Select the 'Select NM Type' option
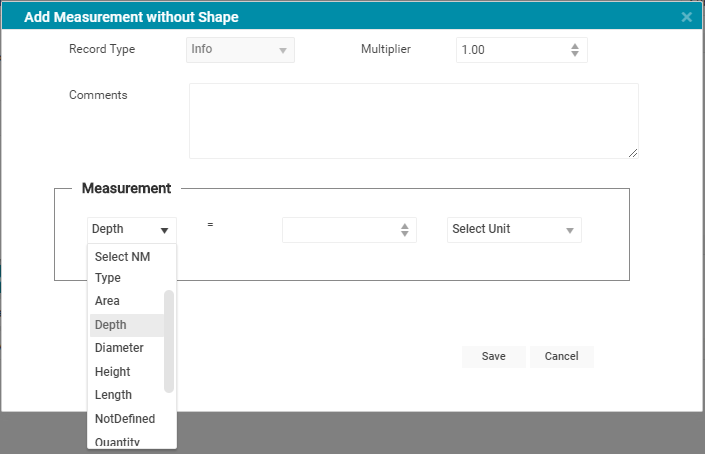705x454 pixels. 124,267
